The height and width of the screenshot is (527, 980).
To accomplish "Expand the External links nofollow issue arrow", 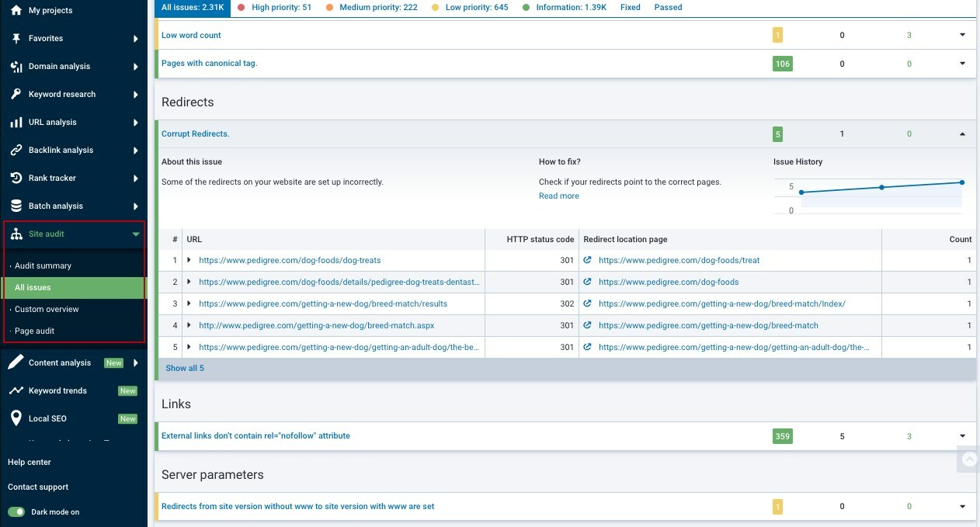I will [963, 435].
